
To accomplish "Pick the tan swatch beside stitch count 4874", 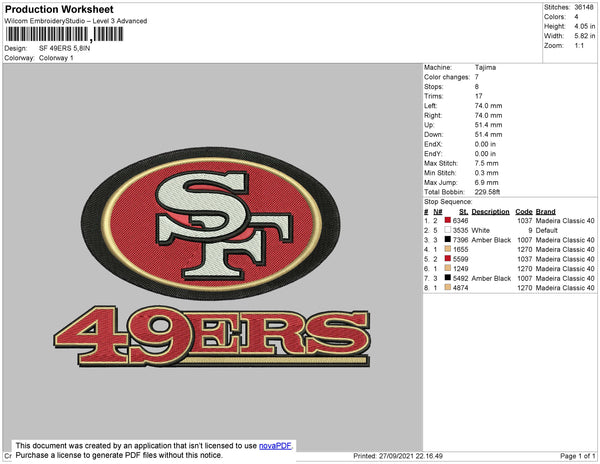I will [447, 287].
